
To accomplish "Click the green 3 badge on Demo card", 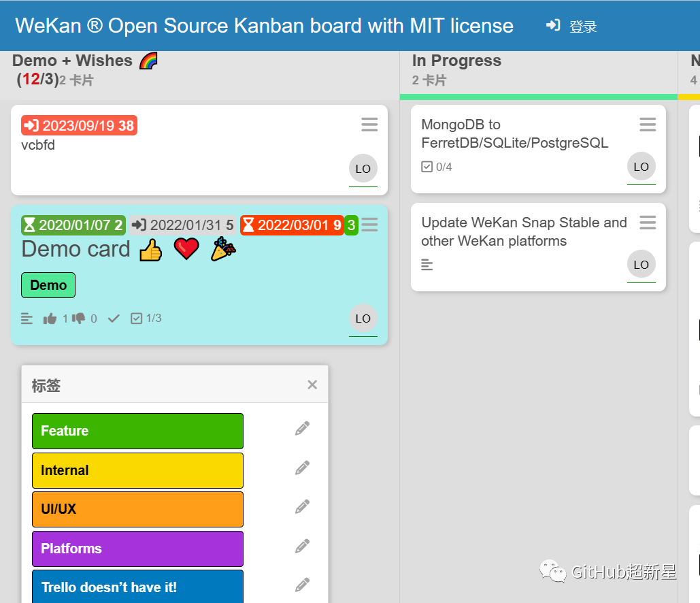I will pos(351,225).
